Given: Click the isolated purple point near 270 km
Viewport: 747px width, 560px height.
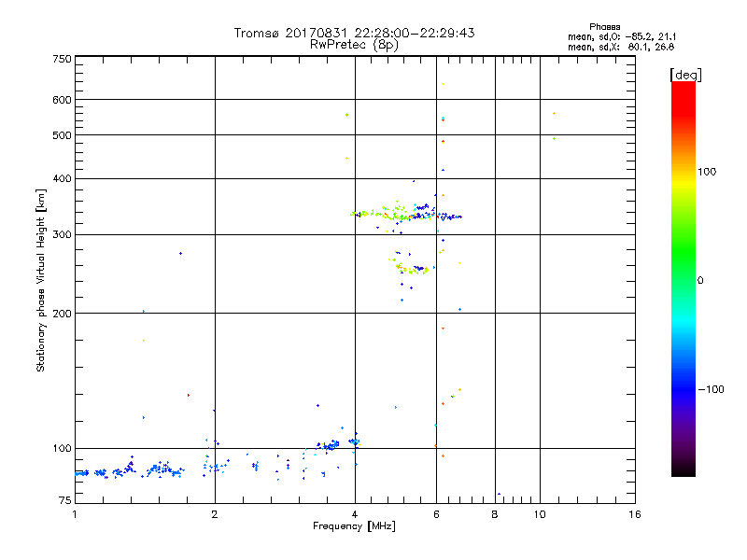Looking at the screenshot, I should tap(180, 253).
